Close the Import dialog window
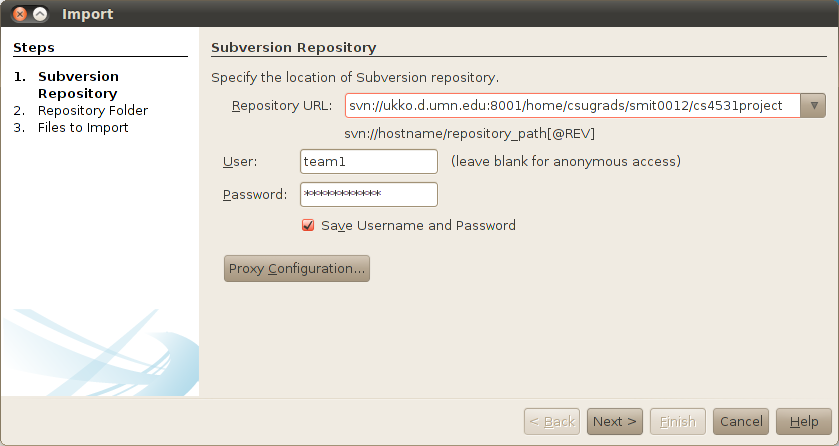 click(x=20, y=15)
